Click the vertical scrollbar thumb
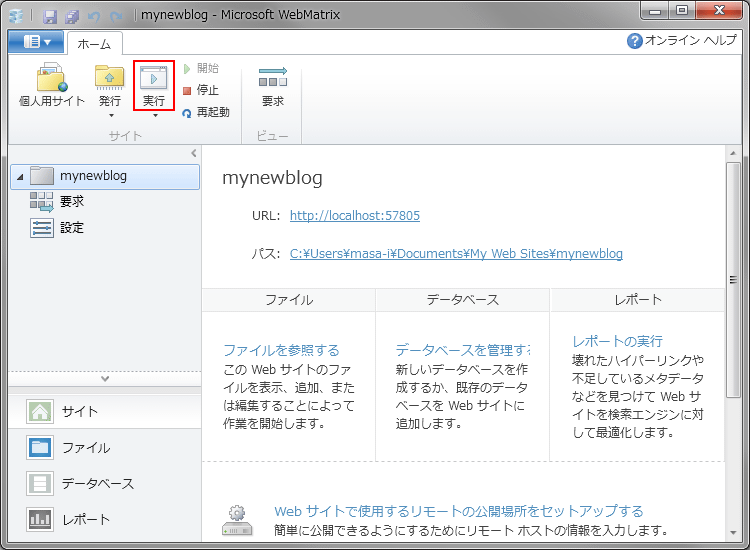This screenshot has width=750, height=550. 733,279
